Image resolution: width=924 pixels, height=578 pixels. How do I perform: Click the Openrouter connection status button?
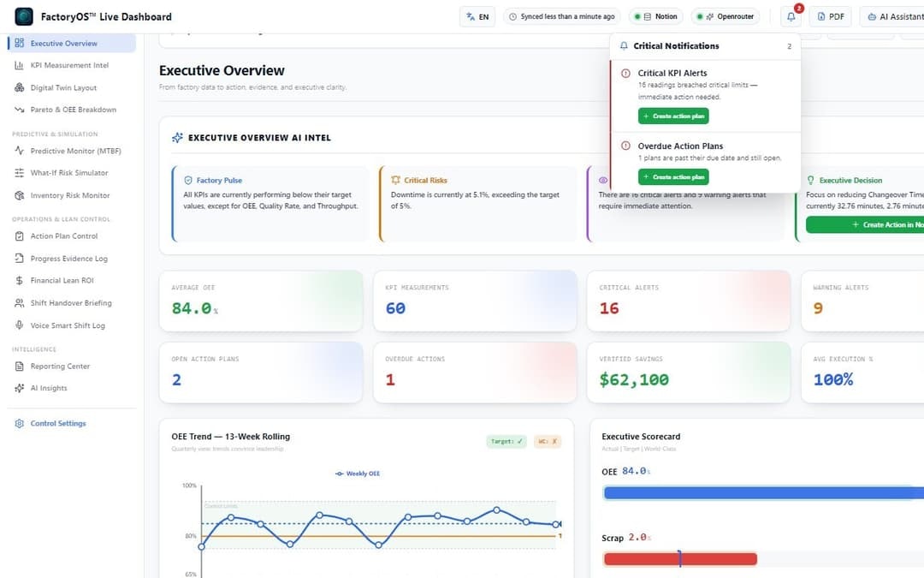(x=726, y=16)
